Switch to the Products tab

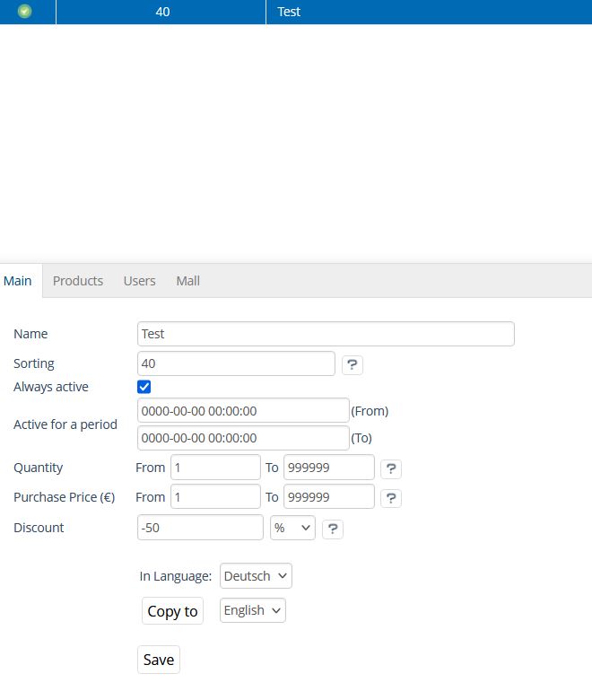tap(78, 281)
